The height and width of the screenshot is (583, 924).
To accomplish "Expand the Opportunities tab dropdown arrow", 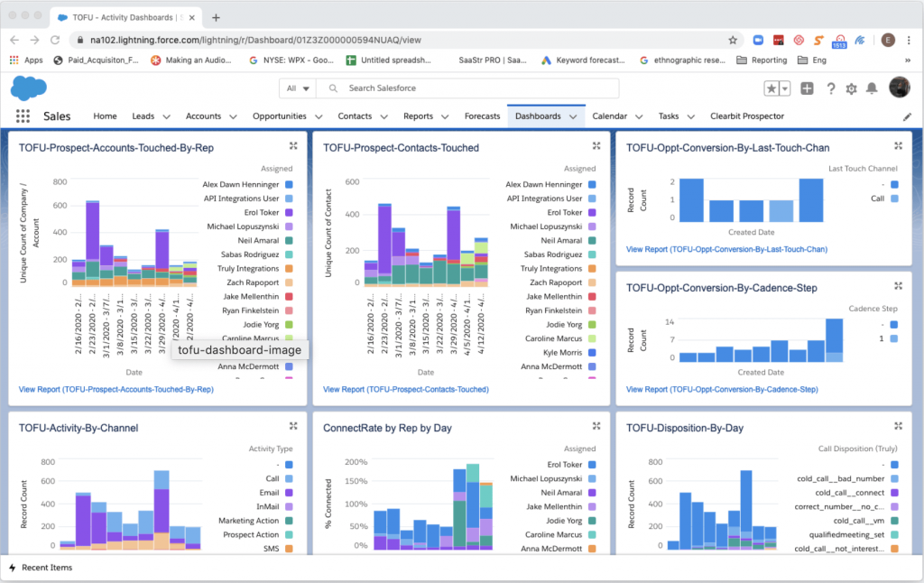I will click(x=319, y=116).
